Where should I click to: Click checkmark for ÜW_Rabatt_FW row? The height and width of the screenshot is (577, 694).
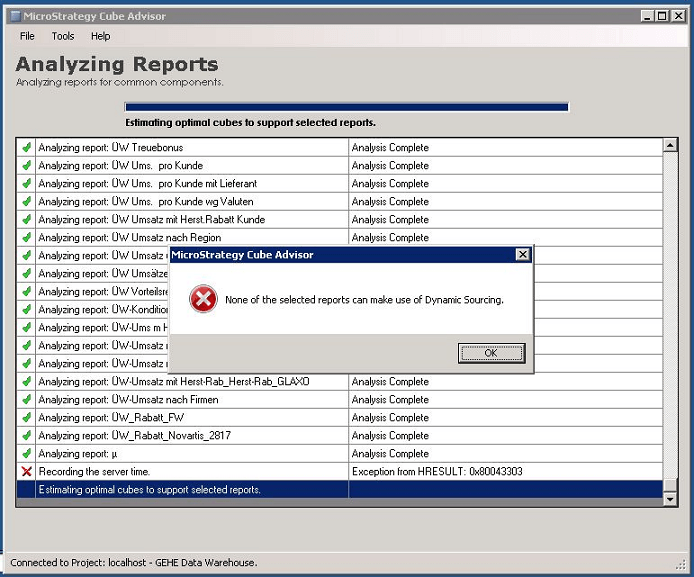point(27,418)
